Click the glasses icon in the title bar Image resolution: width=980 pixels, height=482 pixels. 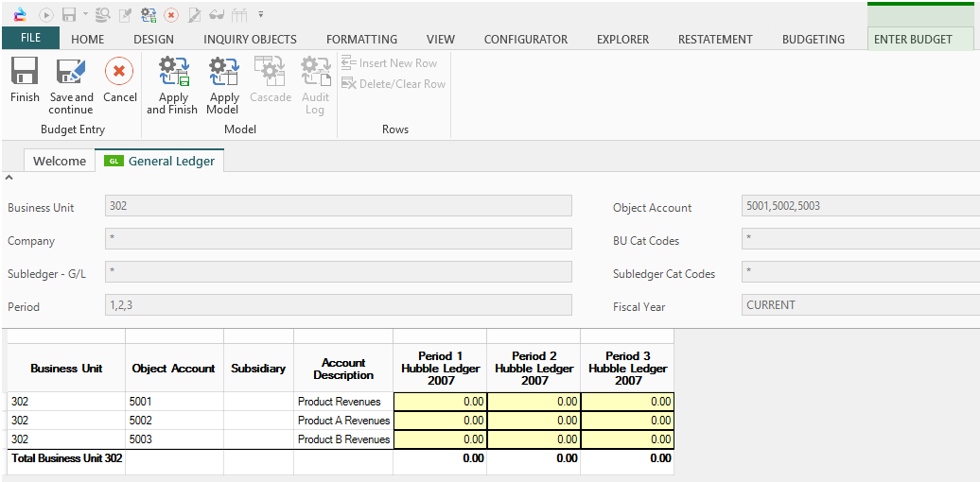click(217, 15)
